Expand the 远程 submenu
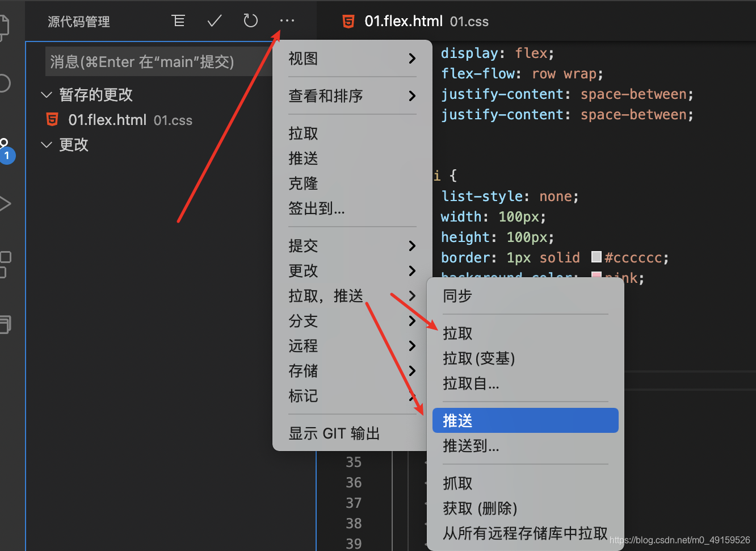Viewport: 756px width, 551px height. [352, 346]
